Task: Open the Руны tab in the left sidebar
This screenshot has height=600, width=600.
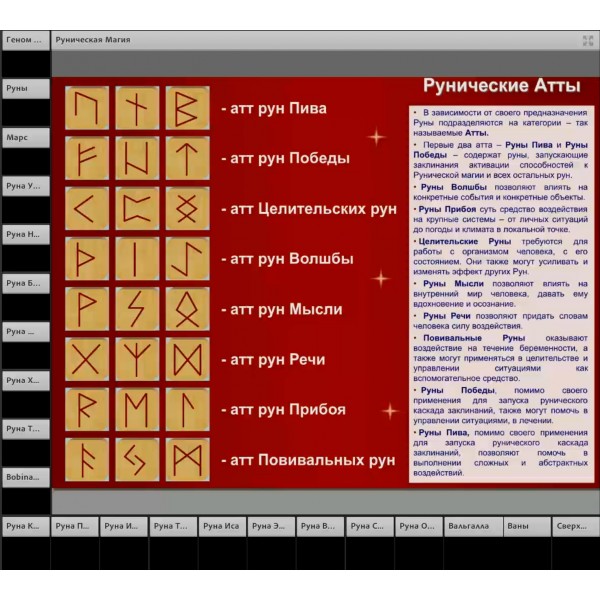Action: point(25,88)
